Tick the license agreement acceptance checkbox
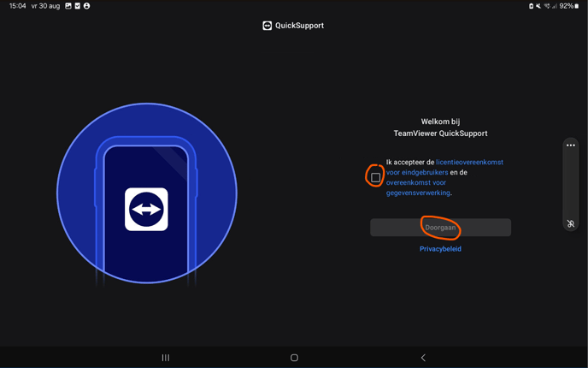Screen dimensions: 588x368 pos(375,177)
